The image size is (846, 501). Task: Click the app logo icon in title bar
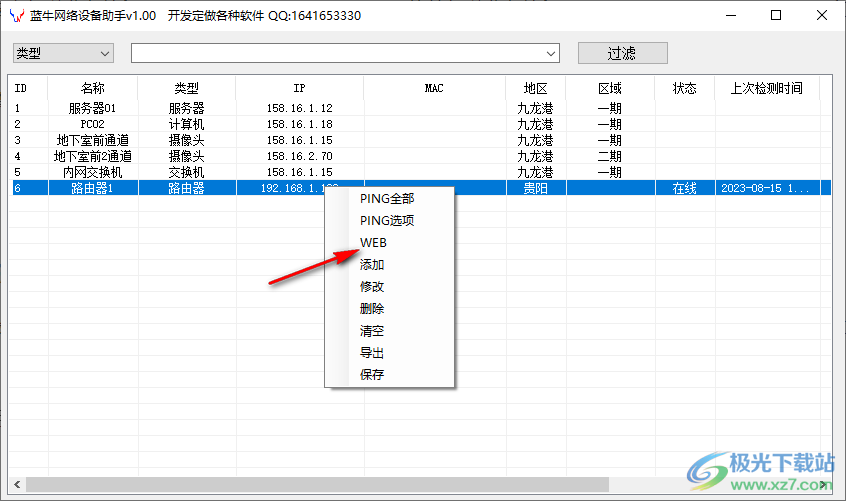17,15
